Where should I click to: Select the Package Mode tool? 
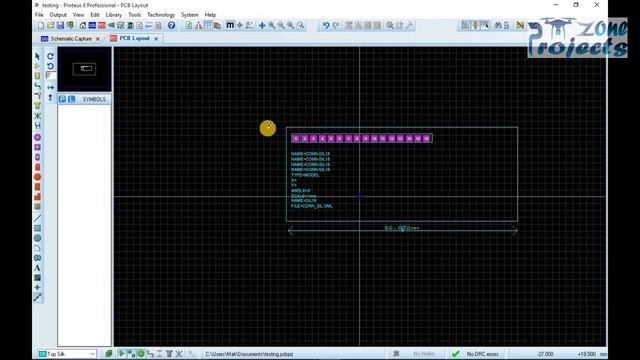pyautogui.click(x=38, y=76)
